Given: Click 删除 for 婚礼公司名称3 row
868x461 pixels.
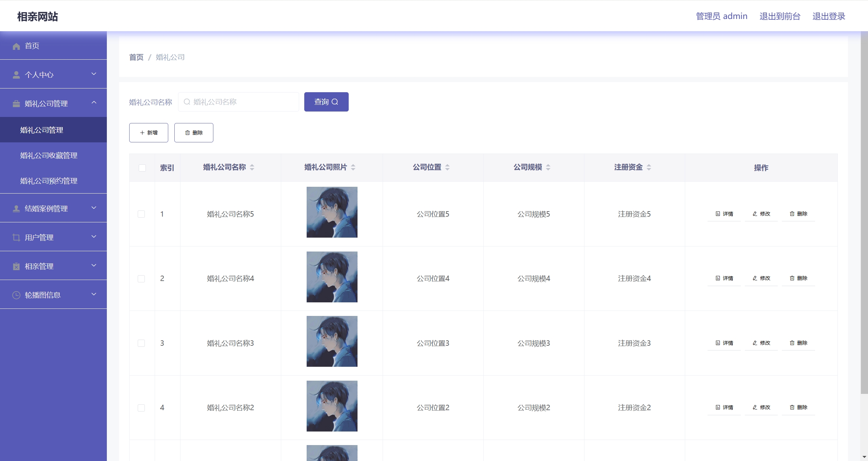Looking at the screenshot, I should (x=798, y=343).
